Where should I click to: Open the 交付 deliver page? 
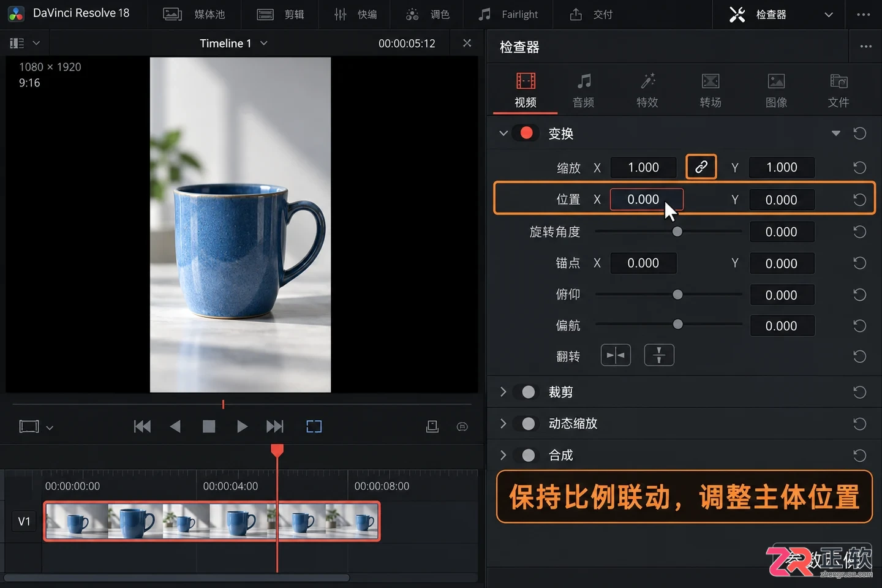tap(591, 14)
